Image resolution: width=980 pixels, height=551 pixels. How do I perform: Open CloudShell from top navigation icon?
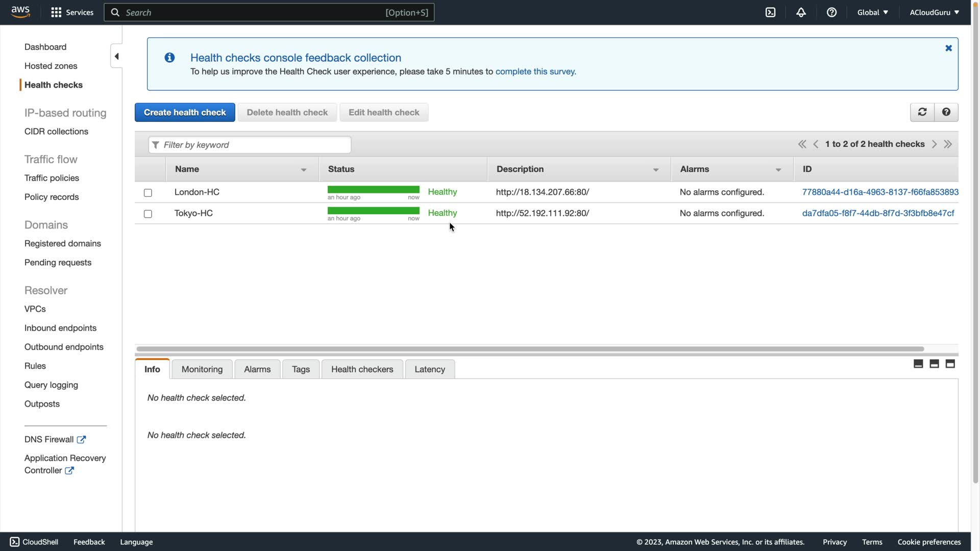tap(770, 12)
